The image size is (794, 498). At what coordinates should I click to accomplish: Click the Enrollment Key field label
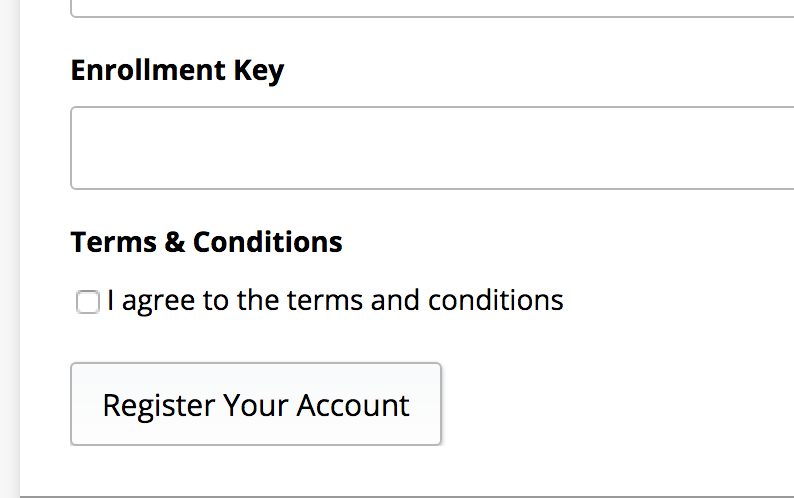point(177,71)
